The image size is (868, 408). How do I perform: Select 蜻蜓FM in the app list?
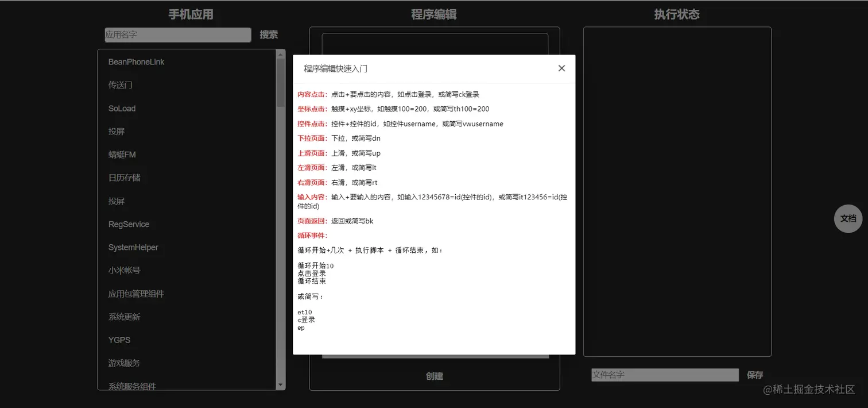tap(122, 155)
